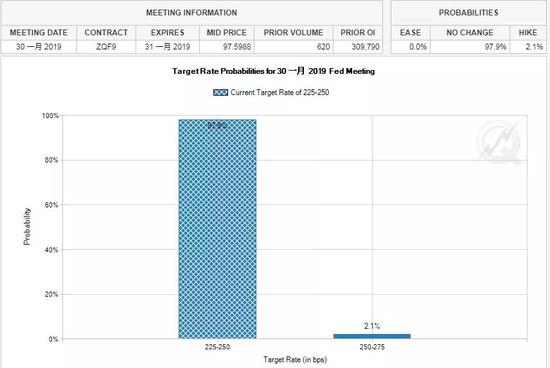
Task: Click the 31 一月 2019 expires cell
Action: pyautogui.click(x=167, y=47)
